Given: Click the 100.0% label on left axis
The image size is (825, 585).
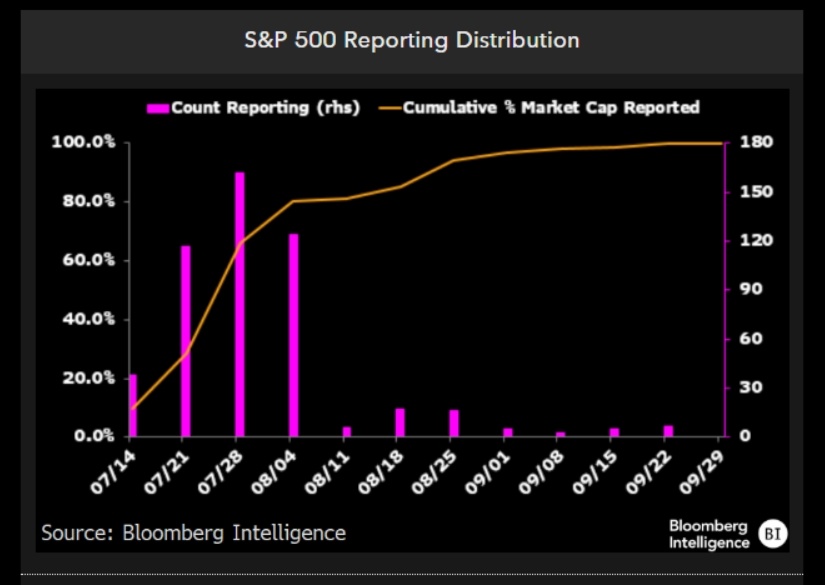Looking at the screenshot, I should tap(83, 142).
